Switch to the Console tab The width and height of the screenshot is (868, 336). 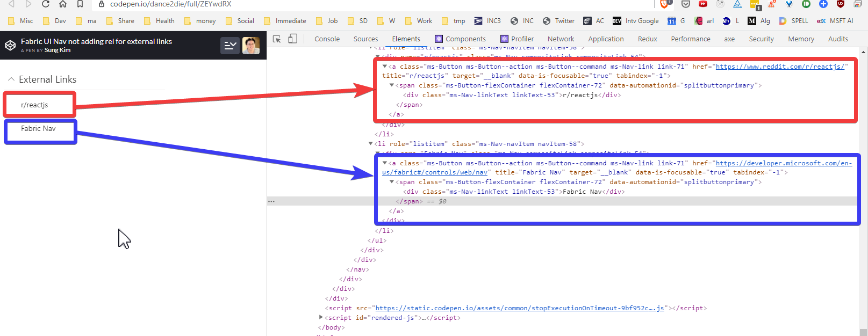(327, 39)
